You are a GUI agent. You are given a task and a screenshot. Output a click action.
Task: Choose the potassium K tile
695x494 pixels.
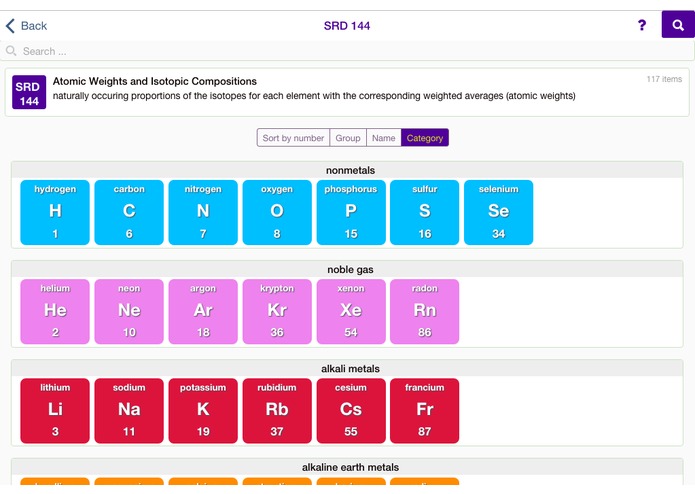pos(203,411)
